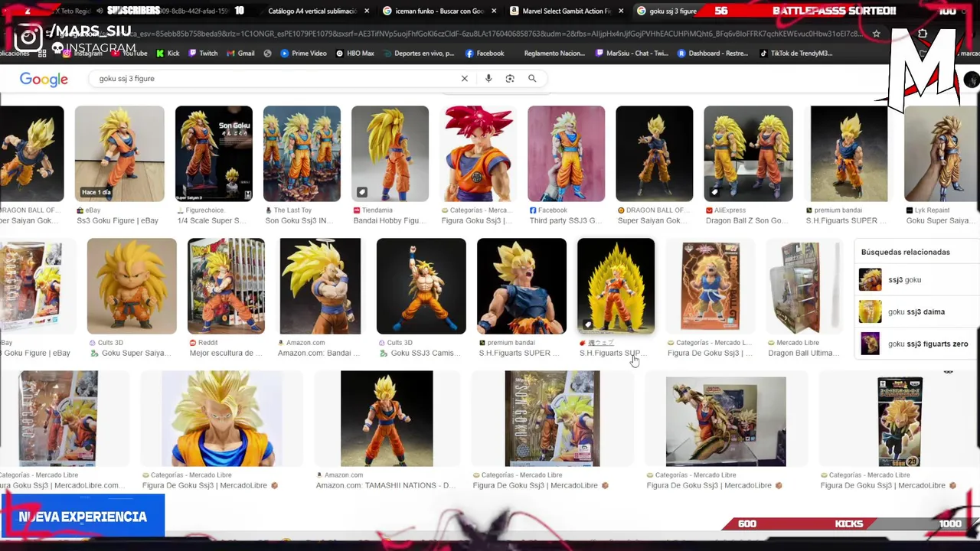Close the iceman funko tab
This screenshot has width=980, height=551.
(493, 11)
